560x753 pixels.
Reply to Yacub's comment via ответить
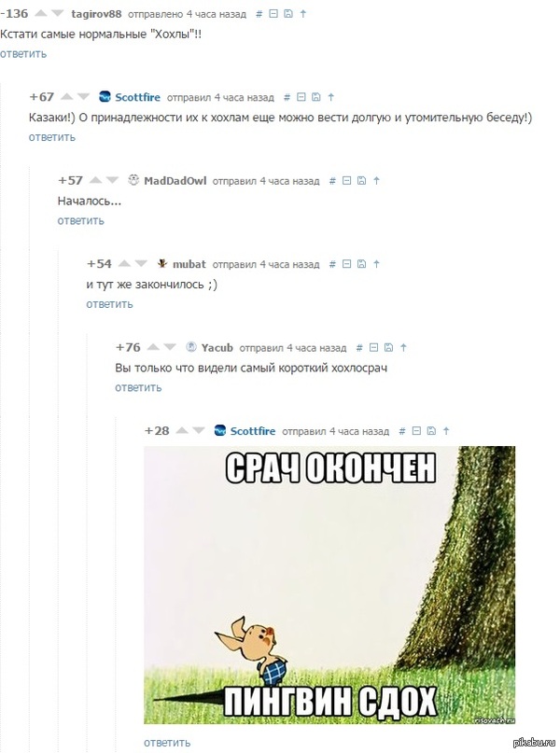(138, 387)
